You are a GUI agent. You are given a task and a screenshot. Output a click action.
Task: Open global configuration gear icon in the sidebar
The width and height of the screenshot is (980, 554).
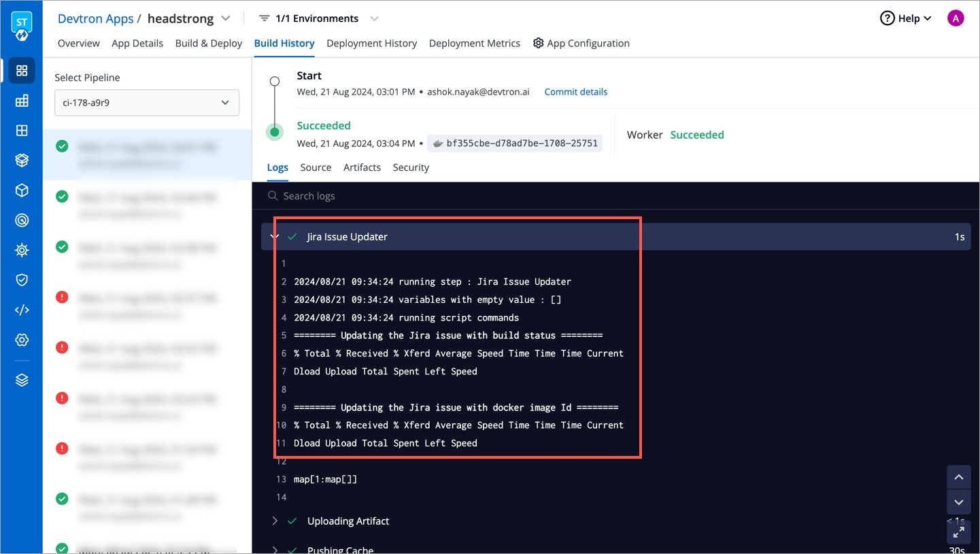(22, 340)
